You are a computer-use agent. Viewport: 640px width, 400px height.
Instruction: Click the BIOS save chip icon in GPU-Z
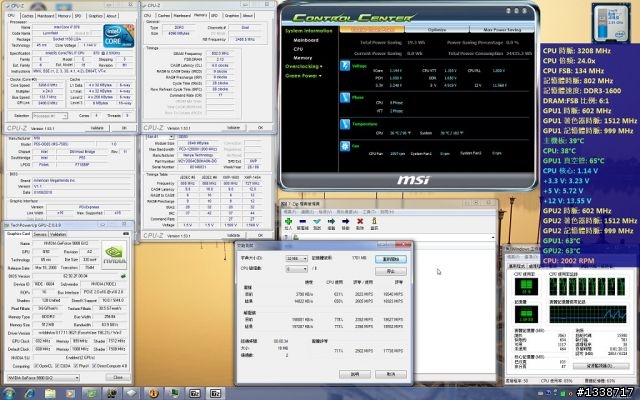tap(123, 276)
